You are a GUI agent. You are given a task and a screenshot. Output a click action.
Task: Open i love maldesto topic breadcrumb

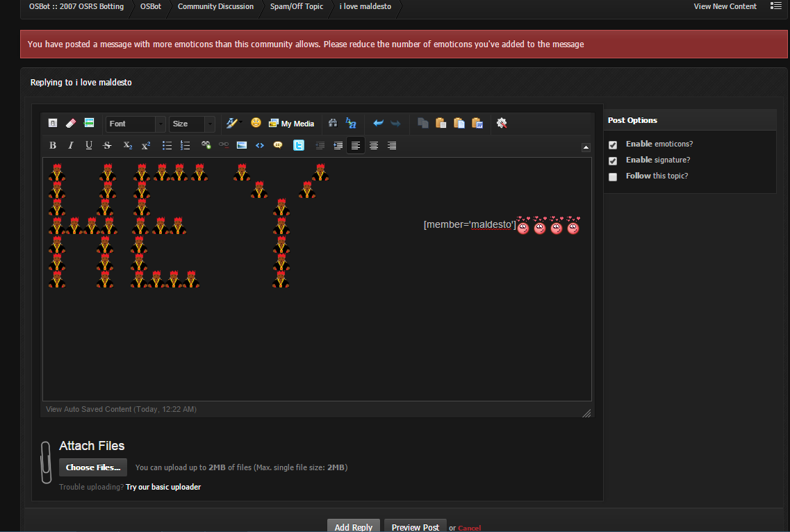tap(365, 6)
